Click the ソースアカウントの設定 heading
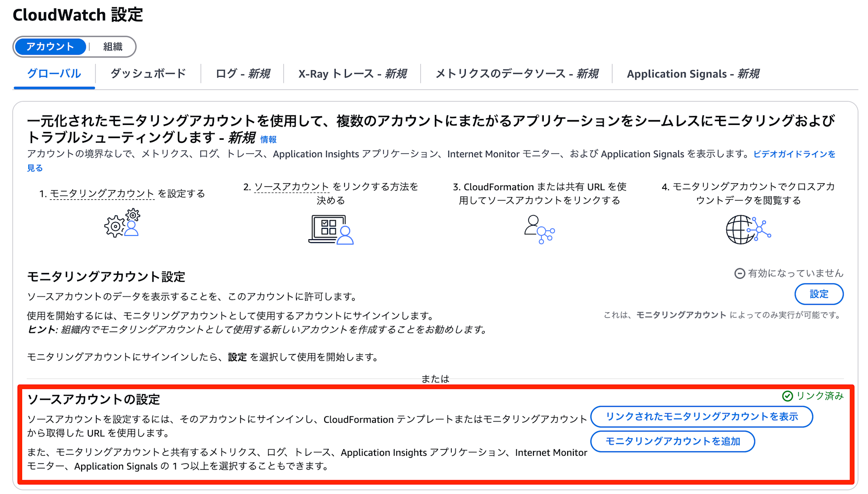 [x=93, y=399]
